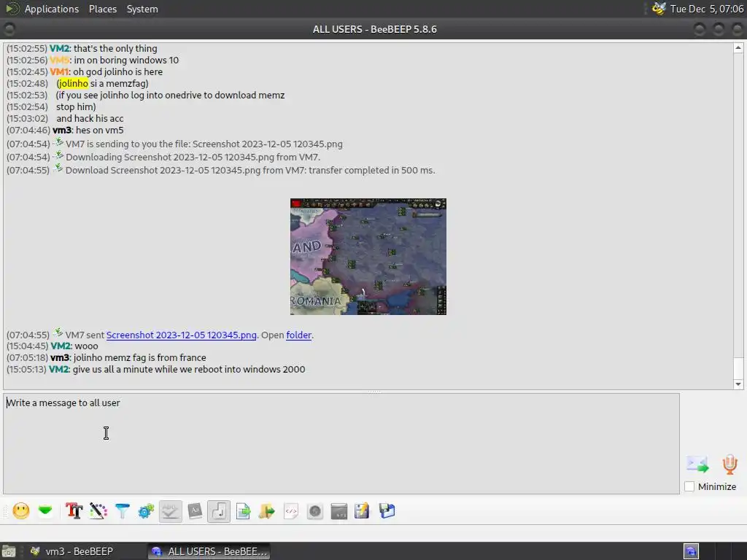The width and height of the screenshot is (747, 560).
Task: Click the blue floppy disks icon
Action: 387,511
